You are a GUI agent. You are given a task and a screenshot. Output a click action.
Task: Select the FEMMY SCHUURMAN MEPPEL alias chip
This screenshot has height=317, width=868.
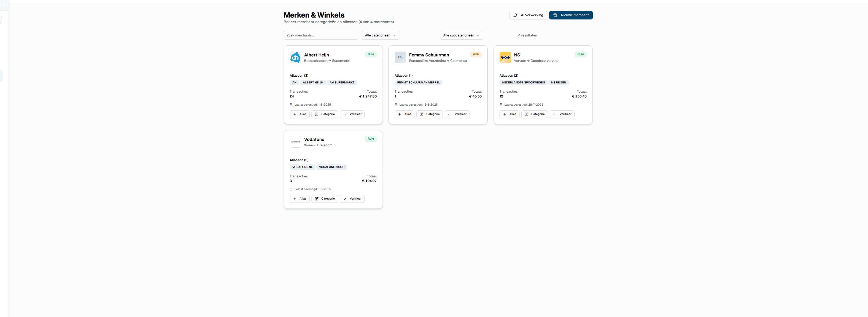418,83
